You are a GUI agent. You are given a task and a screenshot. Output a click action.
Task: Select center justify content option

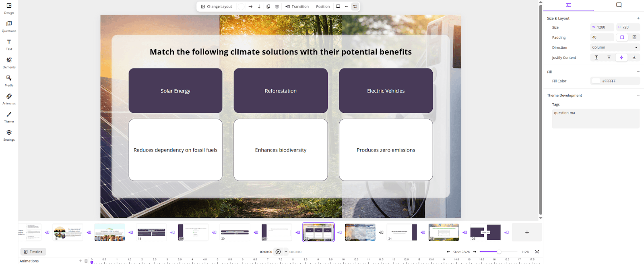click(621, 58)
